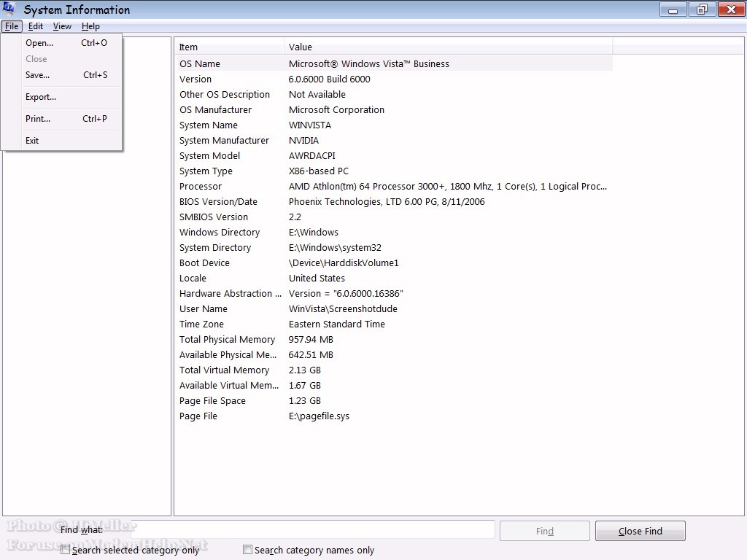Click the Phoenix Technologies BIOS value

click(x=387, y=201)
